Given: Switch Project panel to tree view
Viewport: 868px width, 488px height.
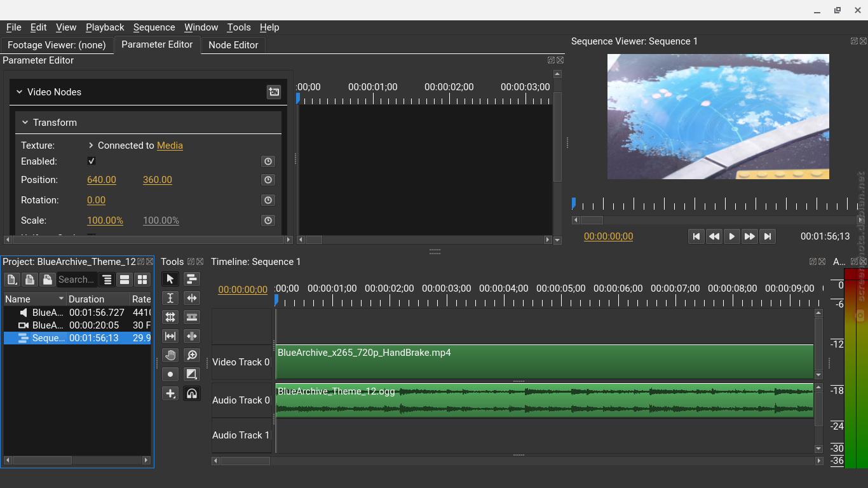Looking at the screenshot, I should point(107,280).
